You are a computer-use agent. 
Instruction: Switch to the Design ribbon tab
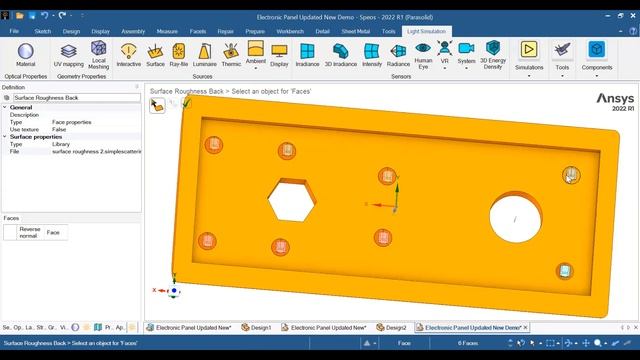pos(71,31)
